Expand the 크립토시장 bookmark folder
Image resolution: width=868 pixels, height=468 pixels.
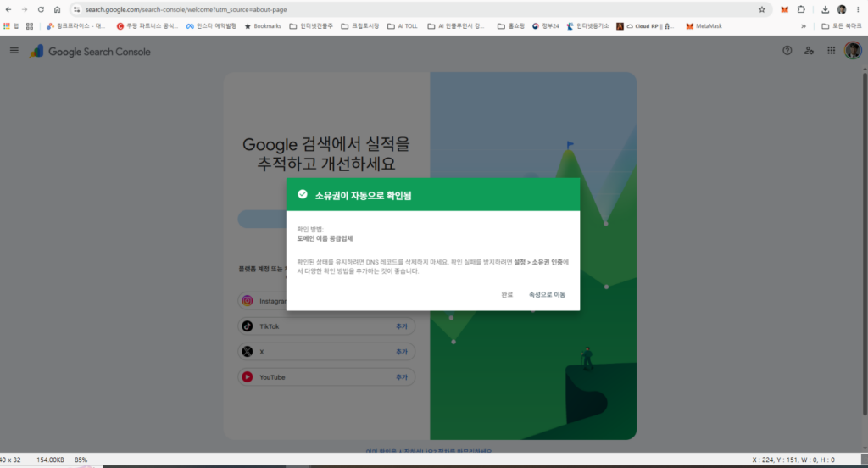[359, 26]
